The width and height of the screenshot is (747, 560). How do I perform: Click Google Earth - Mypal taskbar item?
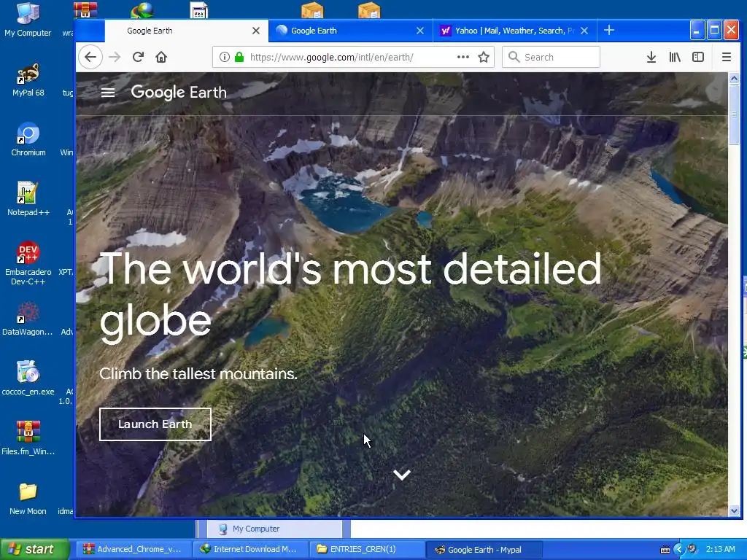pos(483,550)
